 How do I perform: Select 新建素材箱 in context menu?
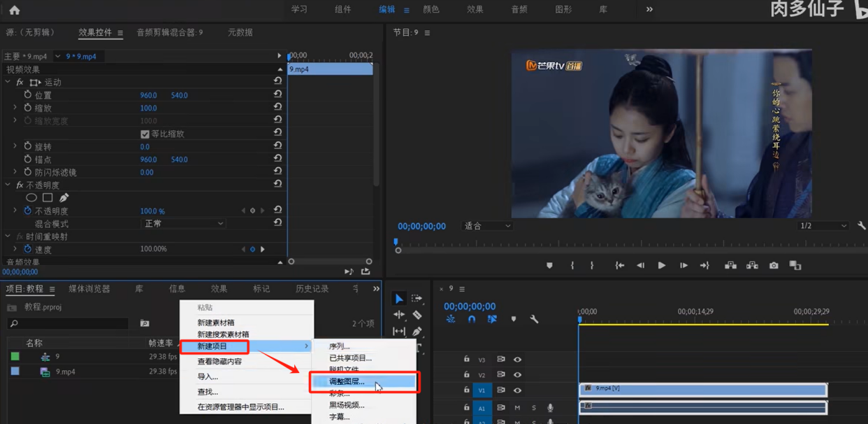coord(215,323)
